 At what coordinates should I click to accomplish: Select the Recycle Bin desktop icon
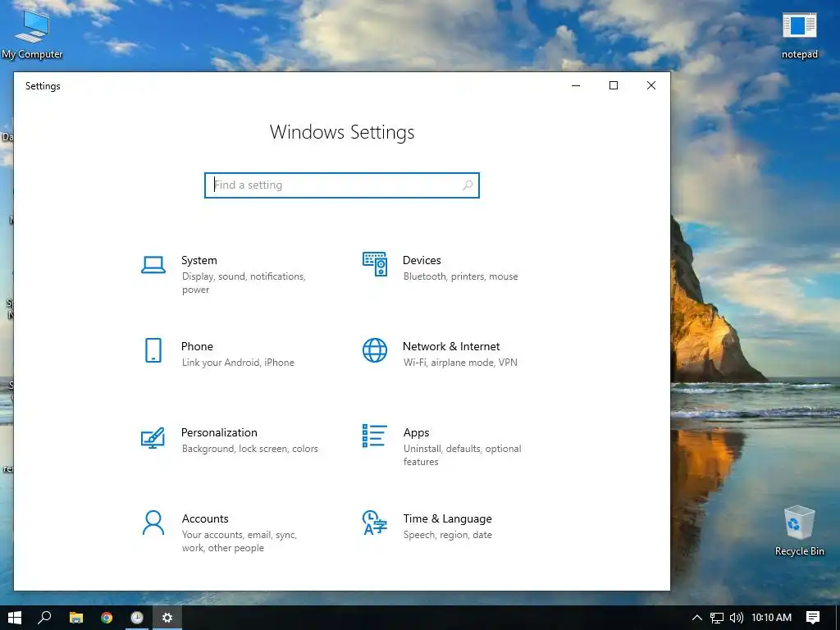(x=799, y=531)
